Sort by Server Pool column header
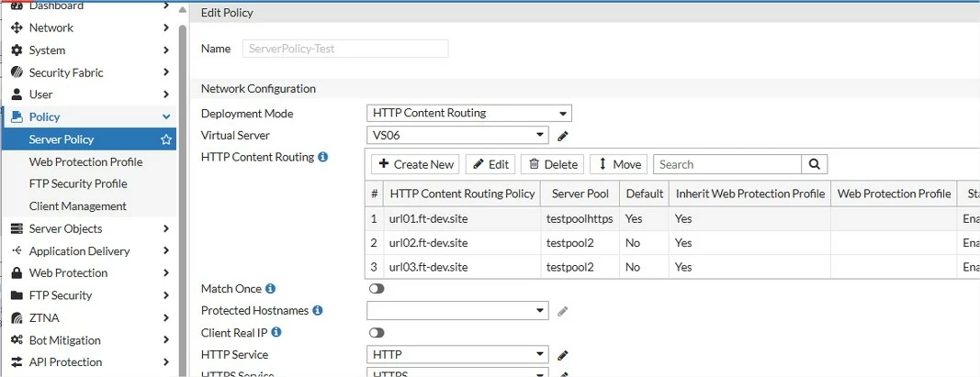 pos(580,194)
